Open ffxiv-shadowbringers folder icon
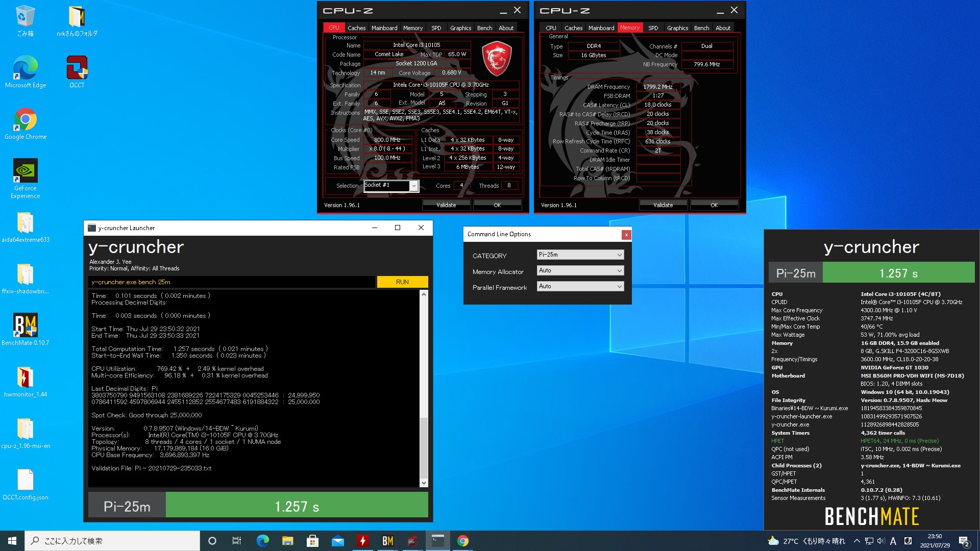Screen dimensions: 980x551 pyautogui.click(x=25, y=279)
